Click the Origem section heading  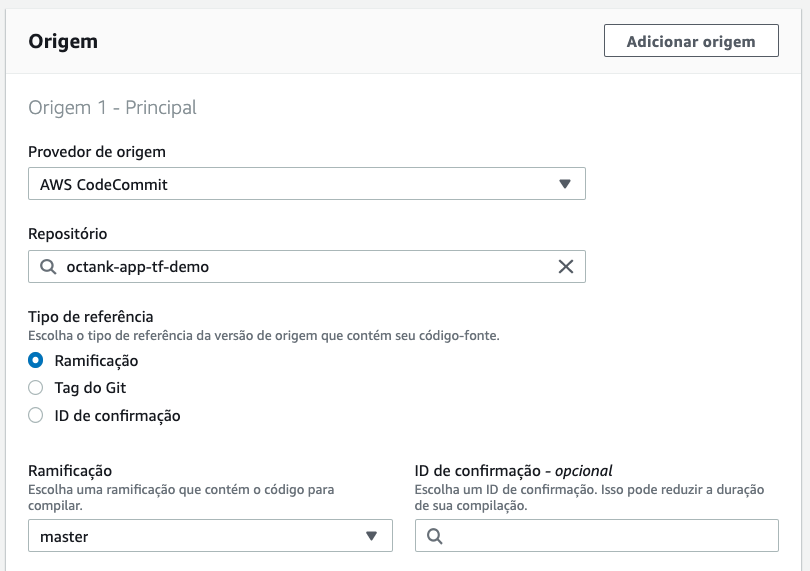click(x=63, y=42)
